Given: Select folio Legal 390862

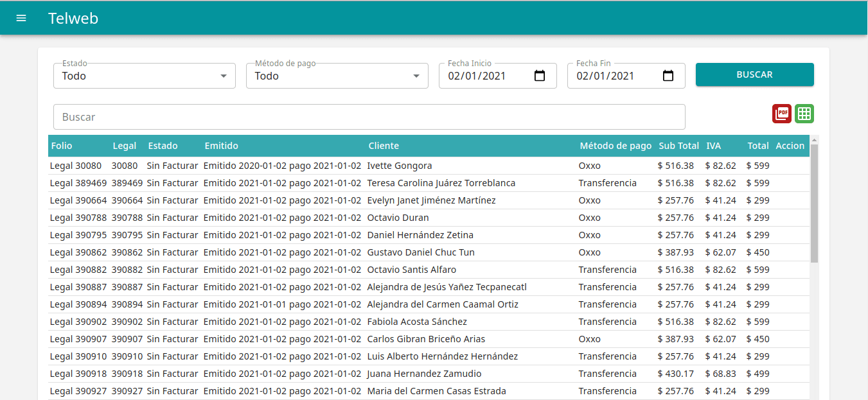Looking at the screenshot, I should pyautogui.click(x=78, y=252).
